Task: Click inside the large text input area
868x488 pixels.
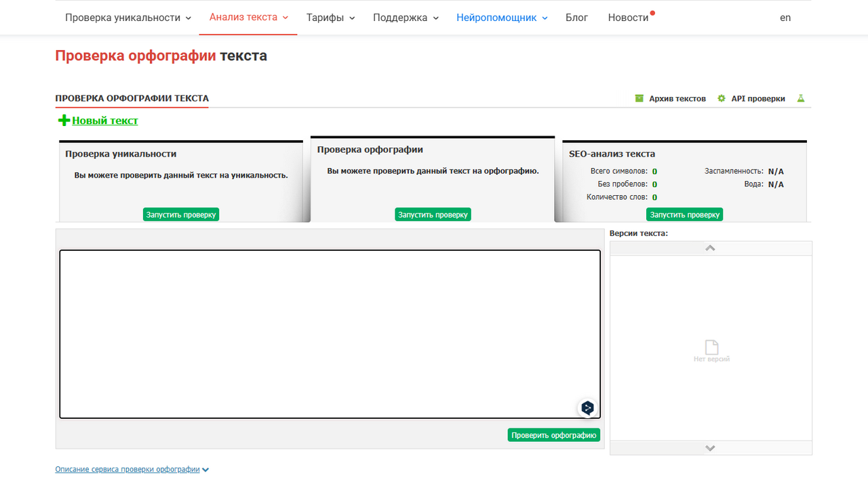Action: click(330, 334)
